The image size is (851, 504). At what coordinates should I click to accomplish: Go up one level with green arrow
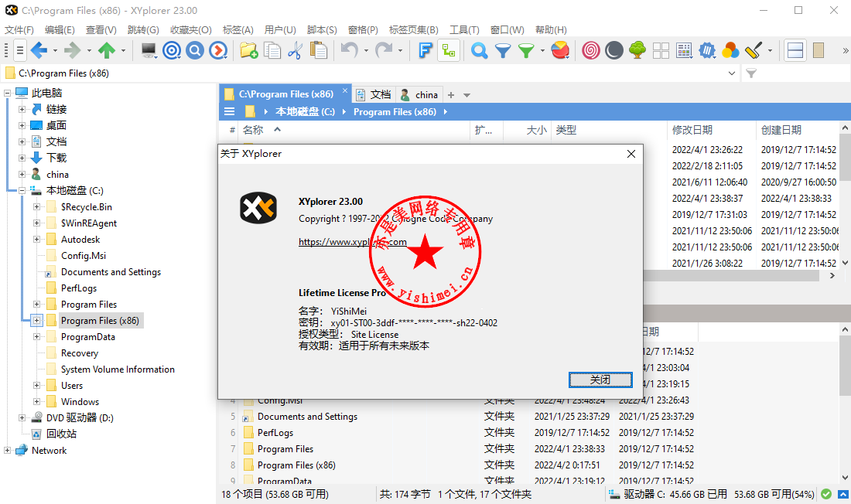pos(107,51)
